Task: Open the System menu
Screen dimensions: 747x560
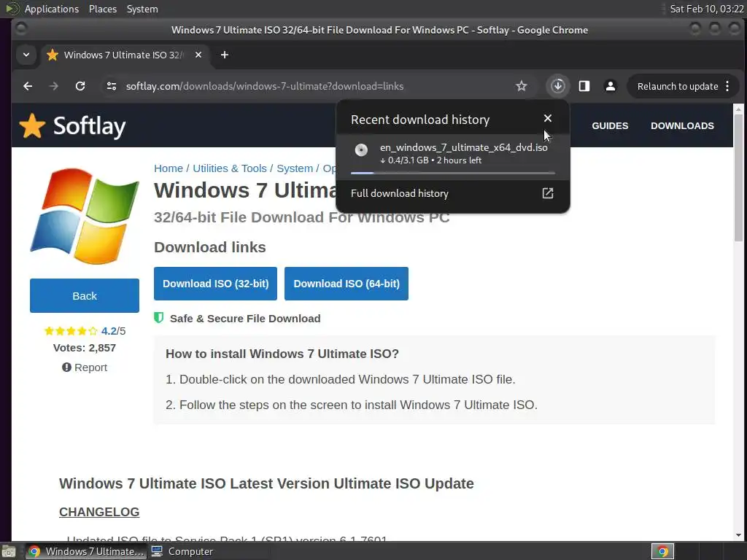Action: point(142,9)
